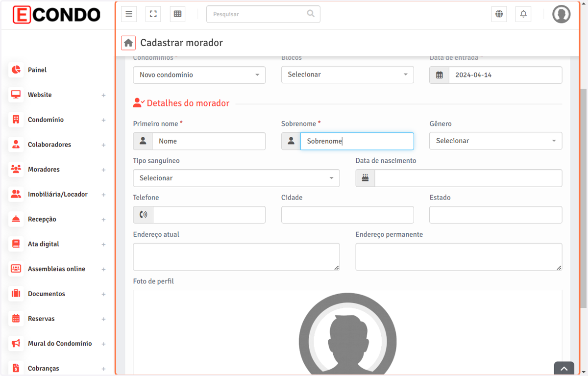588x376 pixels.
Task: Click the Condomínio building icon
Action: pyautogui.click(x=16, y=120)
